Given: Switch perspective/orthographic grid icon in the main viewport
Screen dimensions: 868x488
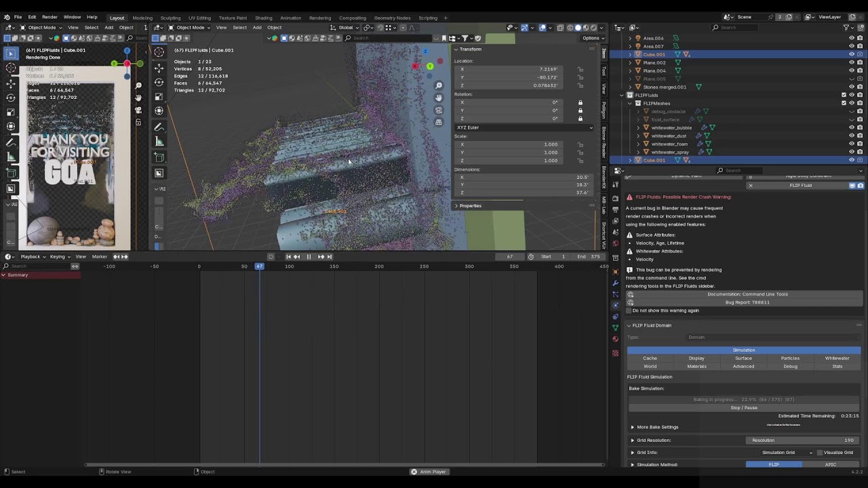Looking at the screenshot, I should coord(439,122).
